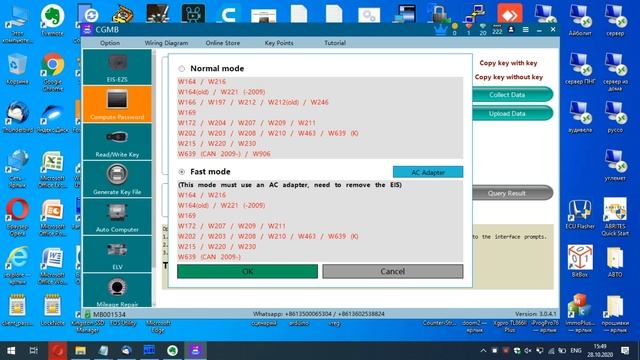Open the ENG language switcher in tray
This screenshot has height=360, width=640.
(576, 351)
